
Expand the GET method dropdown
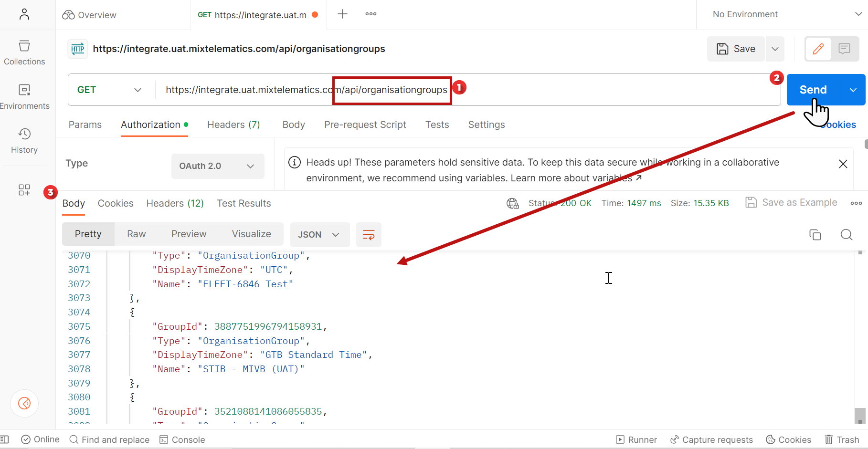tap(110, 90)
